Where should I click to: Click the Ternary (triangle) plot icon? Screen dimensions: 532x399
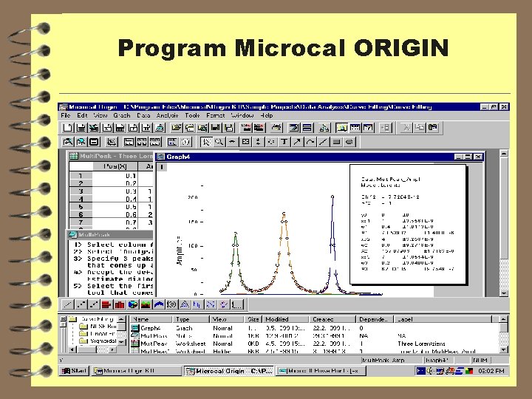[185, 304]
